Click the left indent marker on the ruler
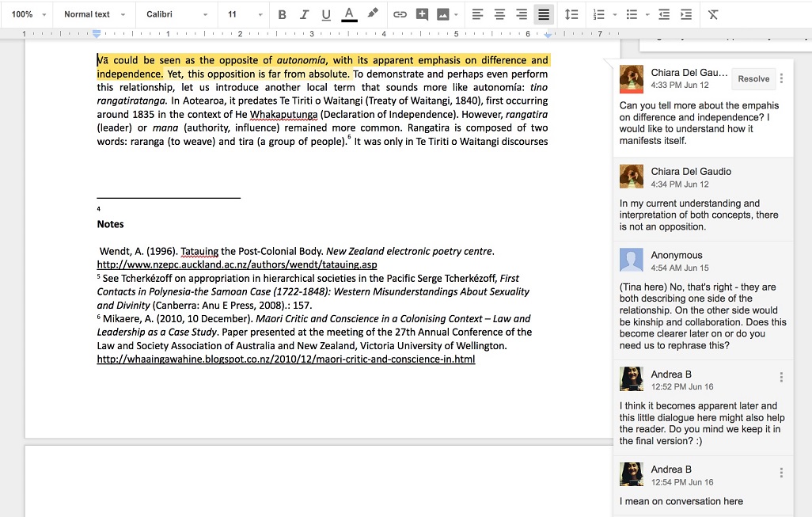The height and width of the screenshot is (517, 812). [97, 34]
